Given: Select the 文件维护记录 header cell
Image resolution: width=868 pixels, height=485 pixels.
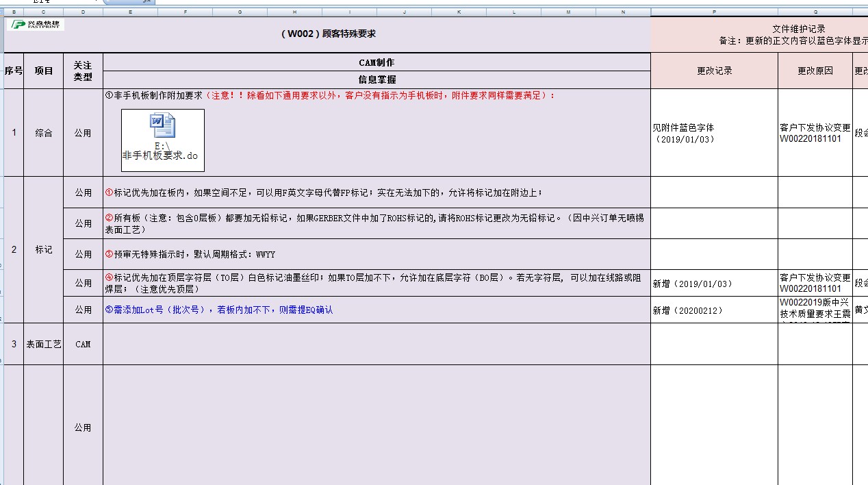Looking at the screenshot, I should (759, 34).
